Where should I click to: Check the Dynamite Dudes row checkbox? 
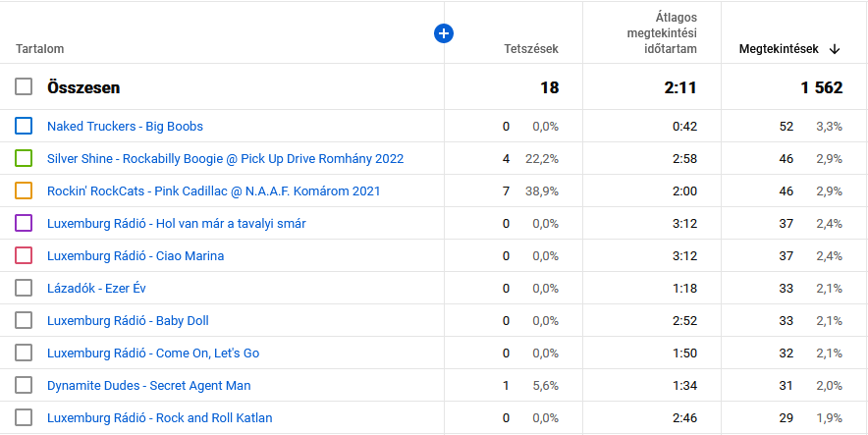pos(25,385)
